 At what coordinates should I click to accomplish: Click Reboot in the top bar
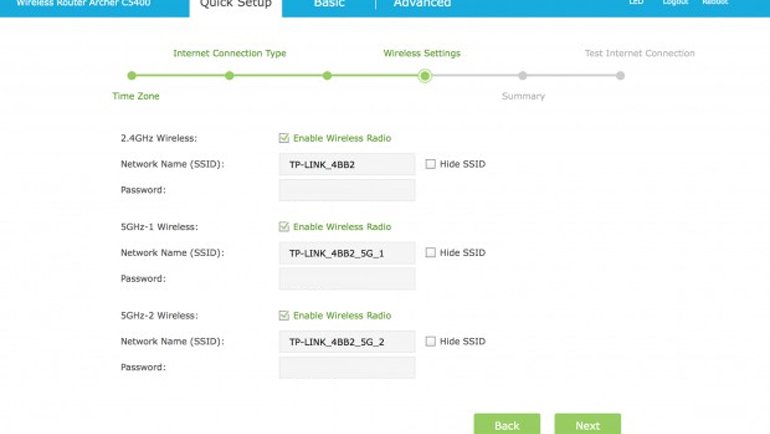(715, 3)
